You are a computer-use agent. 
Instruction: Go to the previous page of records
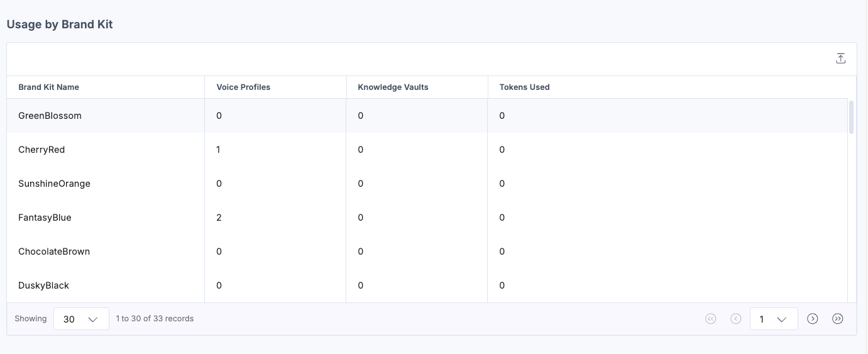click(x=736, y=319)
